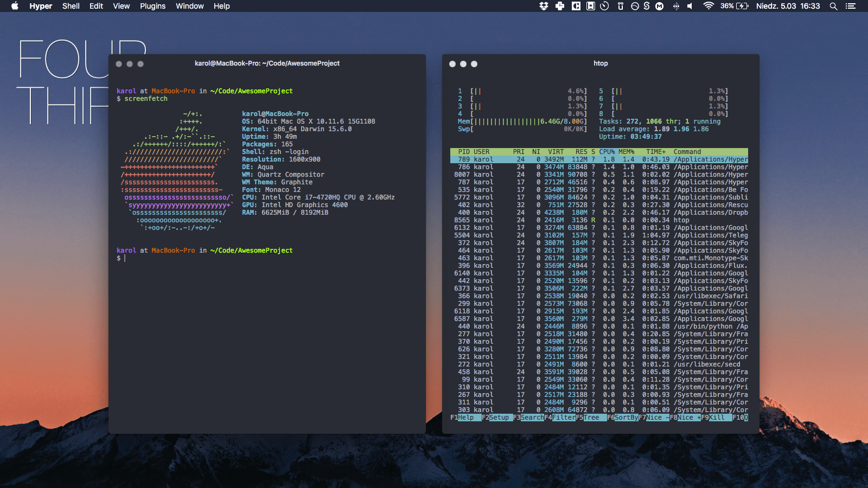
Task: Select htop process row PID 272 secd
Action: 599,364
